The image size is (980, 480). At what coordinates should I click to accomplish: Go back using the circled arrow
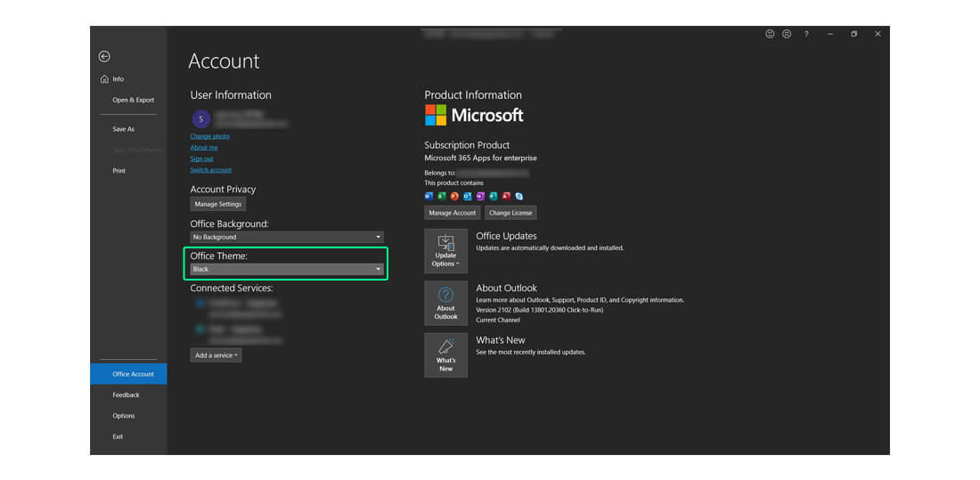click(x=104, y=56)
